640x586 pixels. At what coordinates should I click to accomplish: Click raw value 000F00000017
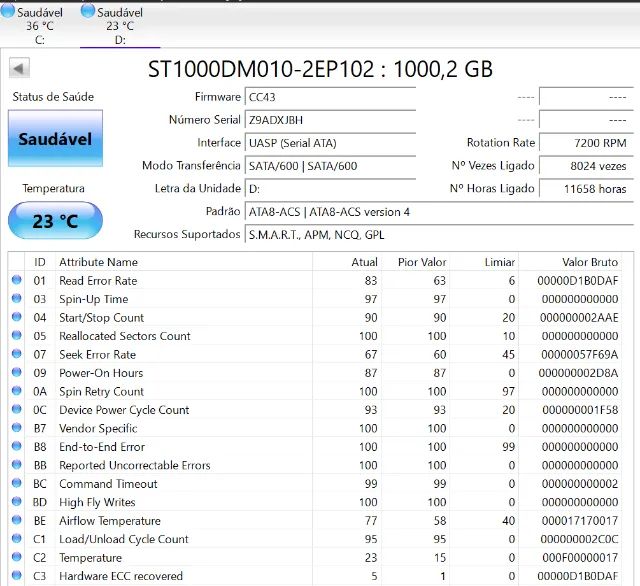coord(580,557)
